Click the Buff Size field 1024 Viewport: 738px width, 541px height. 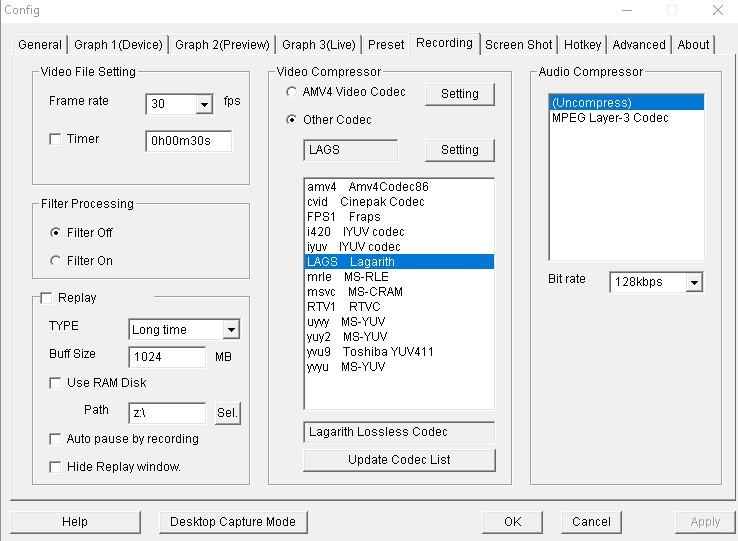(x=167, y=357)
